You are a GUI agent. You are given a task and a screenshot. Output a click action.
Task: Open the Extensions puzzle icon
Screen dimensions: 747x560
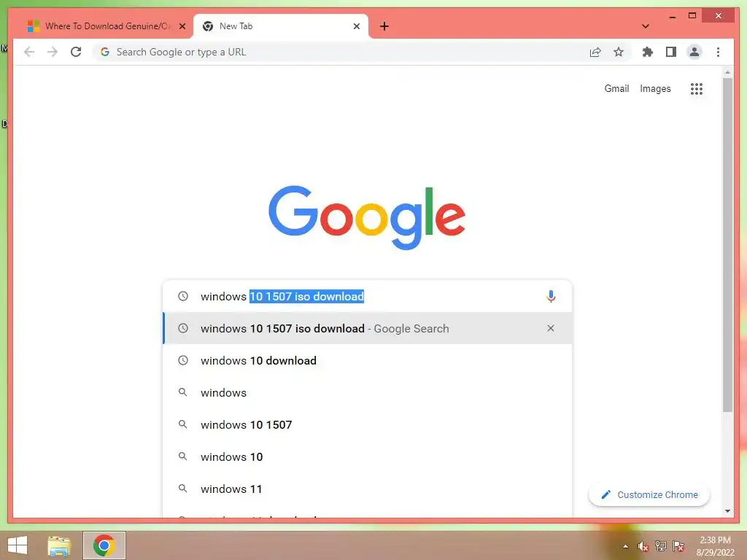pos(648,52)
